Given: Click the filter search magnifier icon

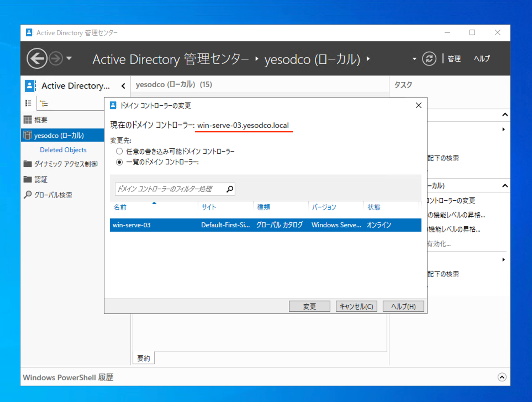Looking at the screenshot, I should tap(230, 189).
